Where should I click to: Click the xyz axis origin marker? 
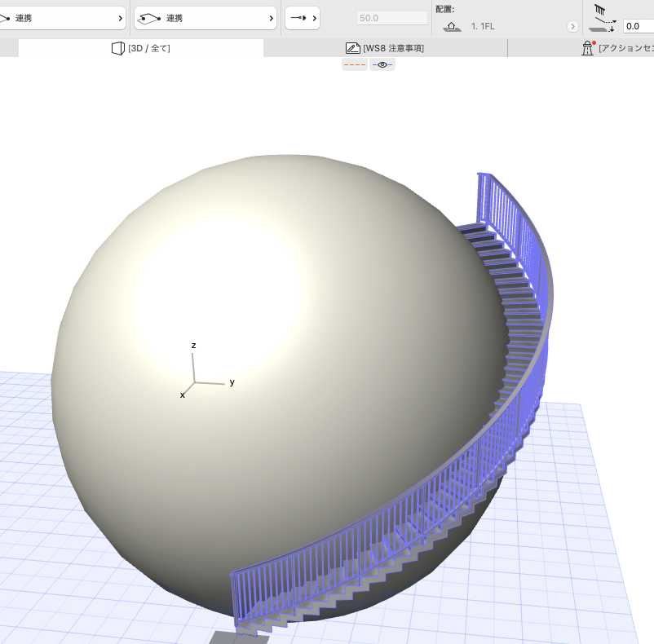(x=194, y=382)
